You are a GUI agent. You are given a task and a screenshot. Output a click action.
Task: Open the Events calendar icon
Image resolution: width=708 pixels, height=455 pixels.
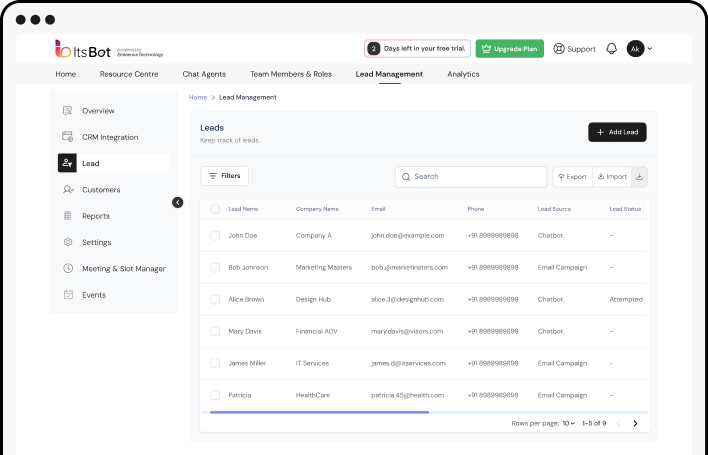coord(68,295)
